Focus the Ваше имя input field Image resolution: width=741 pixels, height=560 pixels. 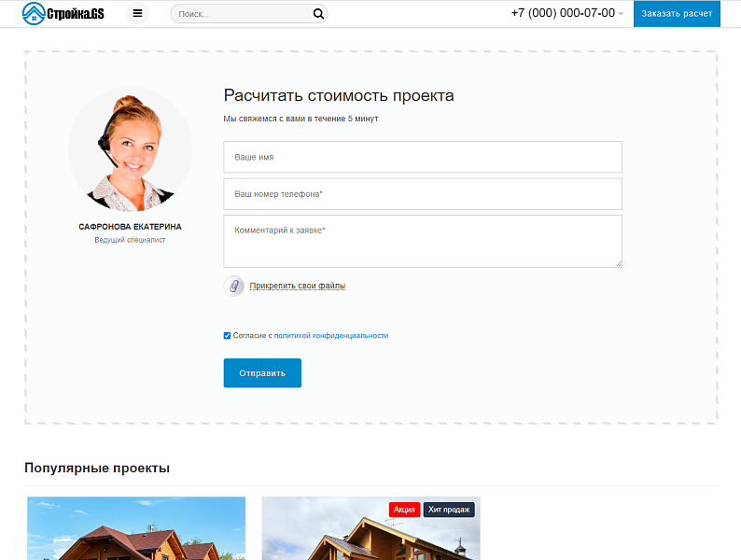[422, 157]
